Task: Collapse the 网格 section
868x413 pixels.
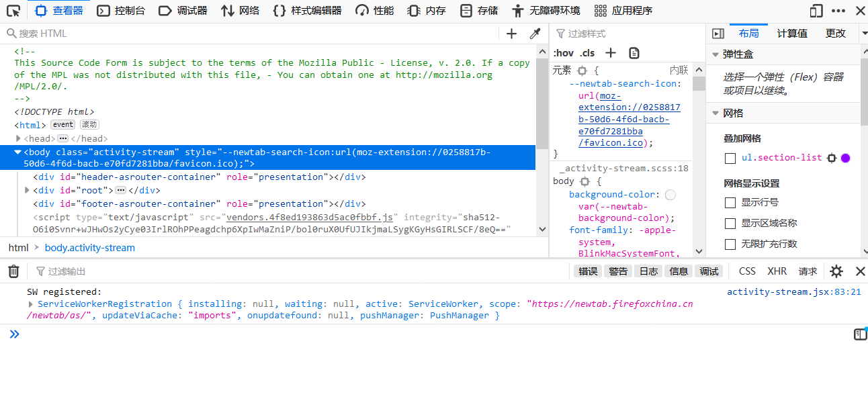Action: (x=715, y=113)
